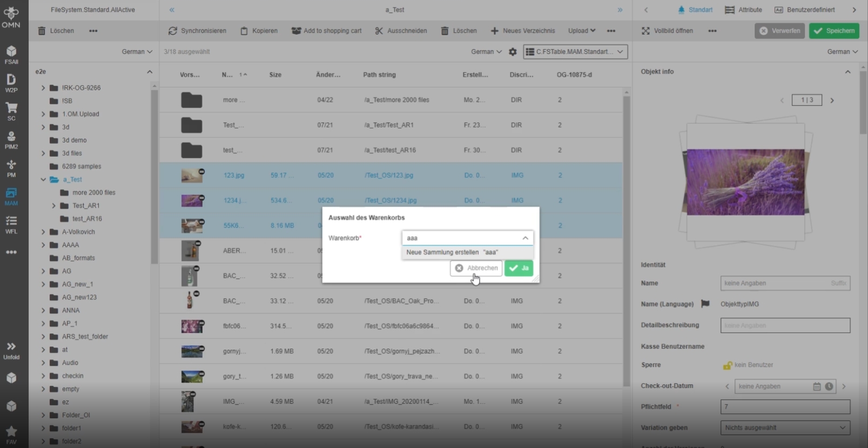Open the PIM2 module icon
This screenshot has height=448, width=868.
(11, 139)
